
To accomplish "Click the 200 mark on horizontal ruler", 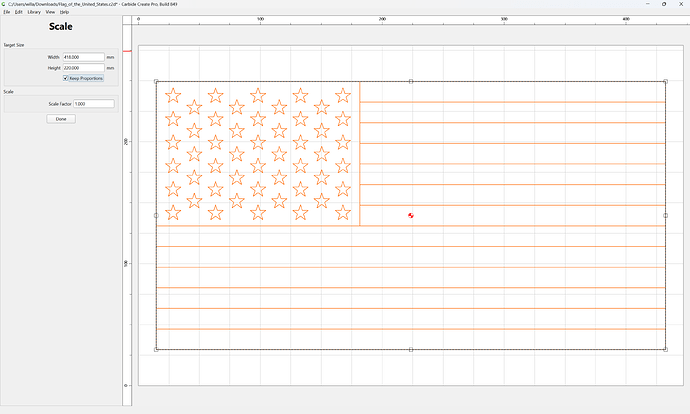I will [382, 19].
